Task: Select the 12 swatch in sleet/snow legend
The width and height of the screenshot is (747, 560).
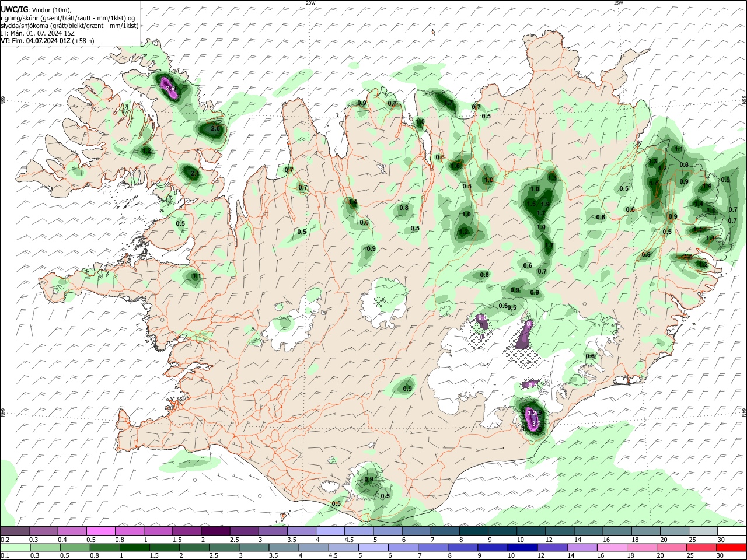Action: pos(560,531)
